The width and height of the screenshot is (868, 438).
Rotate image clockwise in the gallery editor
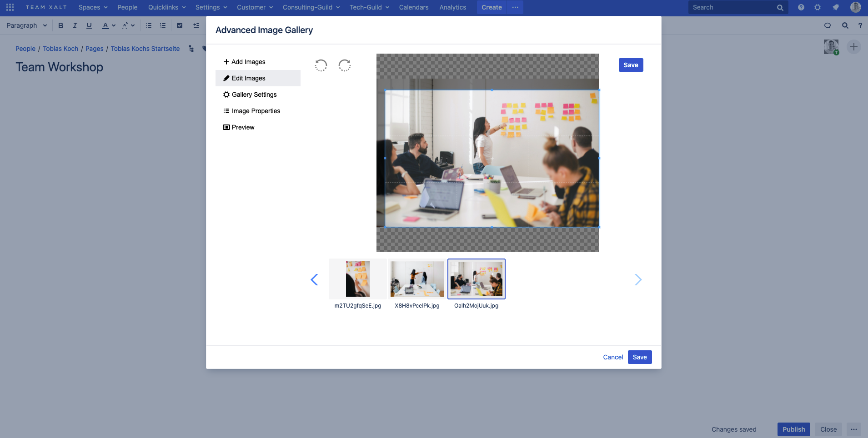345,65
